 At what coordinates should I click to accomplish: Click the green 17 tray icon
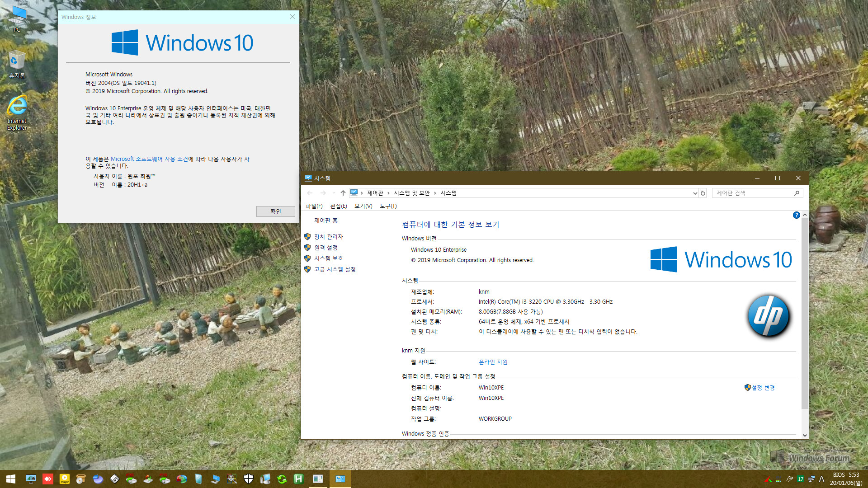click(801, 479)
